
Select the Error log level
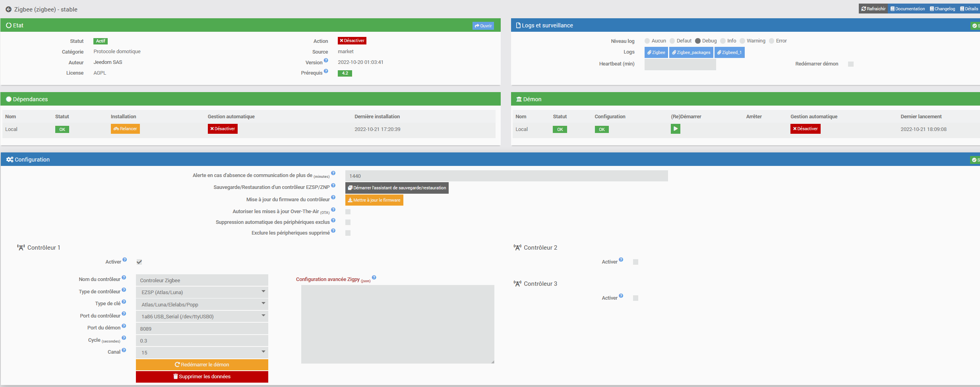pyautogui.click(x=772, y=41)
